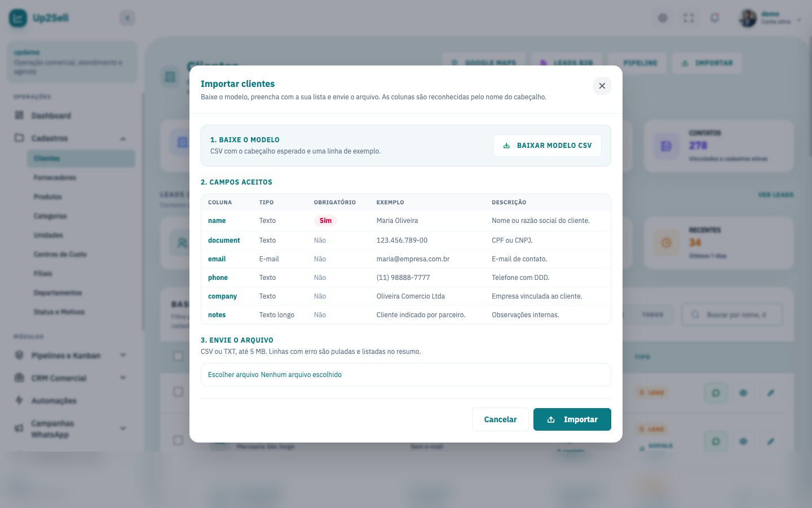
Task: Open the demo user account menu
Action: coord(770,18)
